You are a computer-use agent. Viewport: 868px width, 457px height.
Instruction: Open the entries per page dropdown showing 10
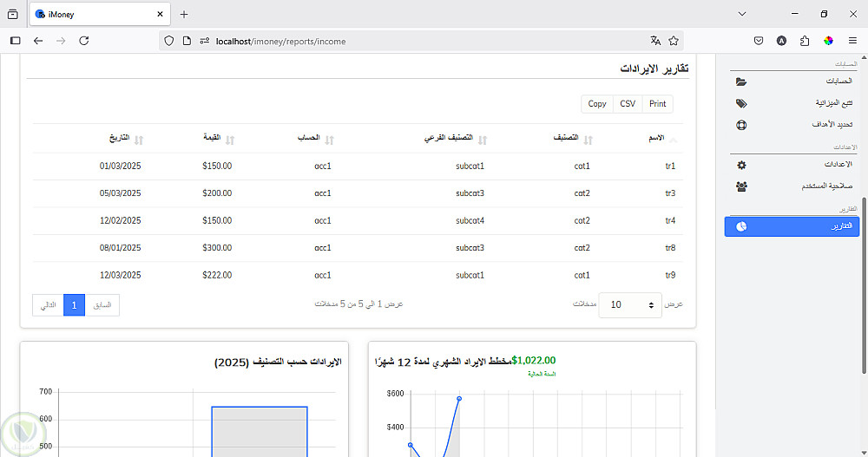pyautogui.click(x=630, y=305)
